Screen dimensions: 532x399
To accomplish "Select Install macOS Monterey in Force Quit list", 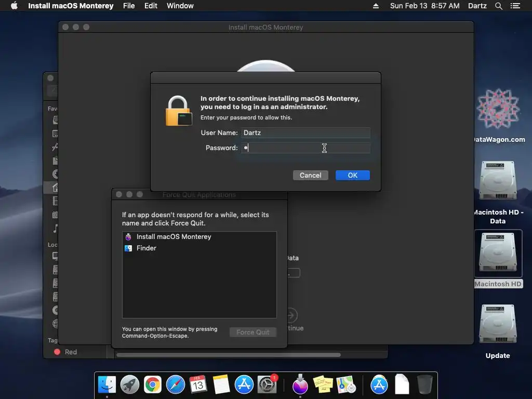I will click(x=199, y=237).
